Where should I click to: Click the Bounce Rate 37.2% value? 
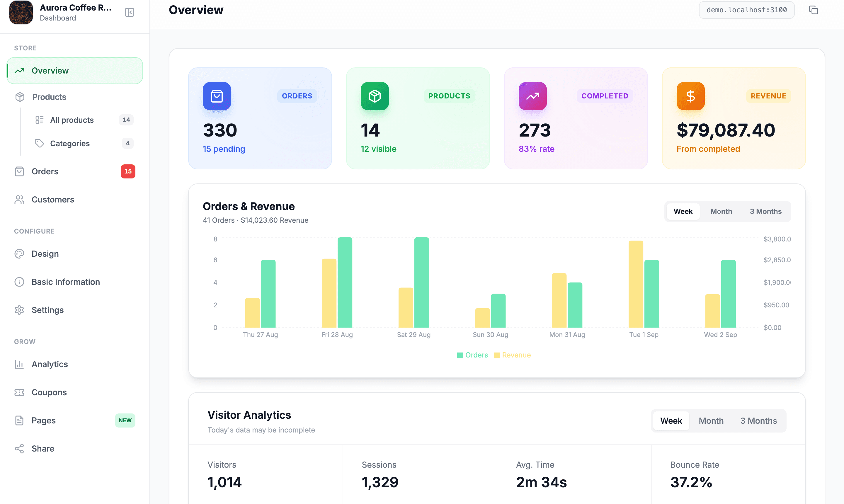tap(691, 482)
